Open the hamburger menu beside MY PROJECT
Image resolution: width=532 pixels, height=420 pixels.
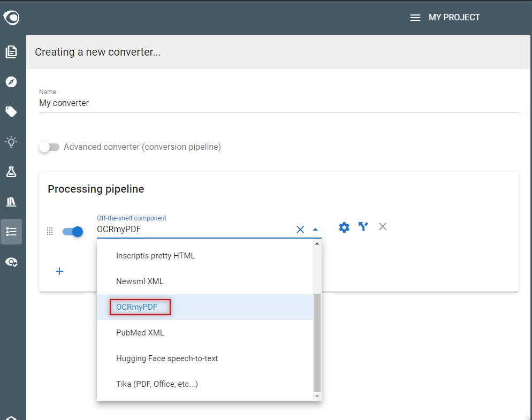point(415,18)
